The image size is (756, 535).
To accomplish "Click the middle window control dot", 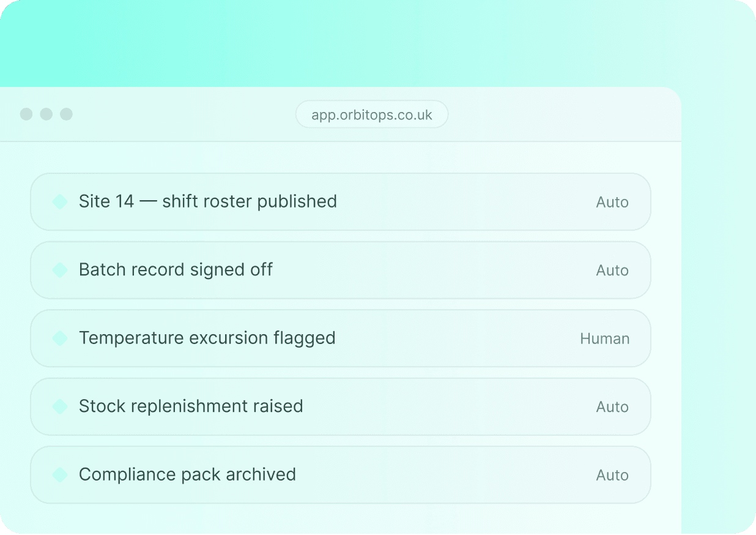I will tap(46, 114).
